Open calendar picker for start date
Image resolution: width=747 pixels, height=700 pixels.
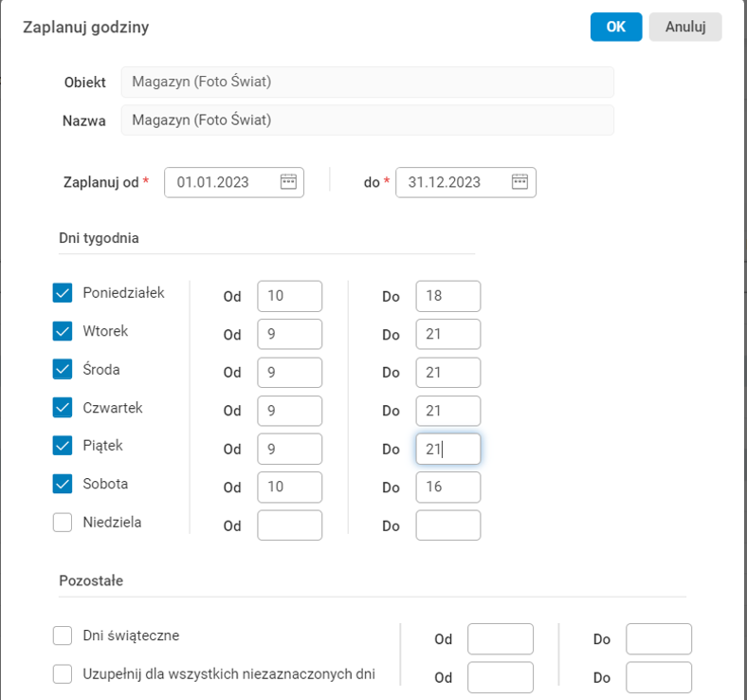pyautogui.click(x=289, y=182)
